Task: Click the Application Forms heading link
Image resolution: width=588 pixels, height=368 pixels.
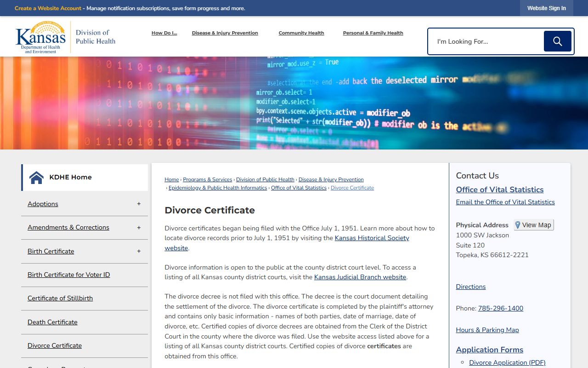Action: point(490,350)
